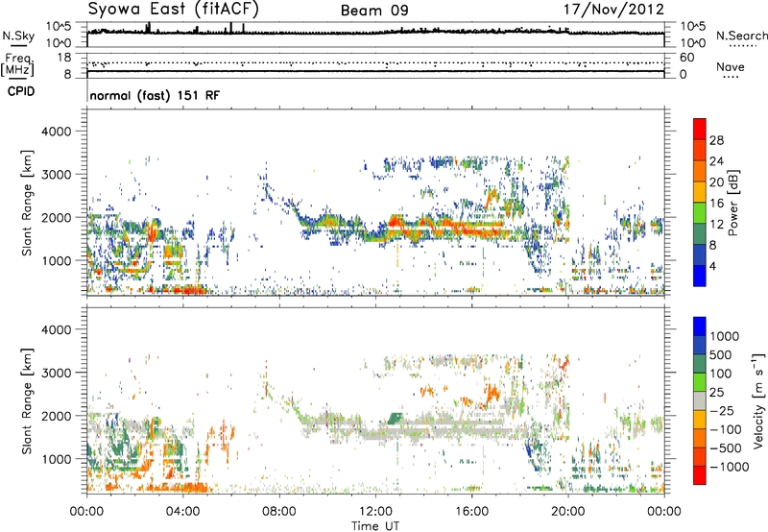Click the frequency axis value 18
The width and height of the screenshot is (768, 532).
(x=64, y=58)
